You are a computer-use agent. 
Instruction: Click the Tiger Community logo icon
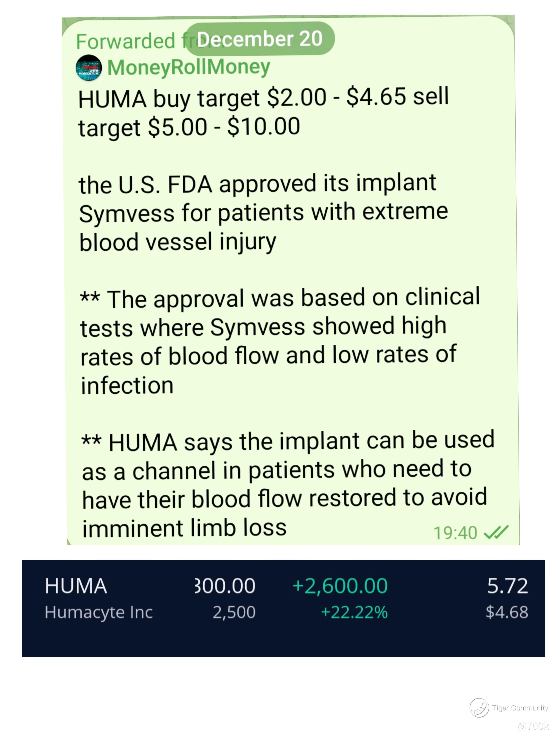479,708
